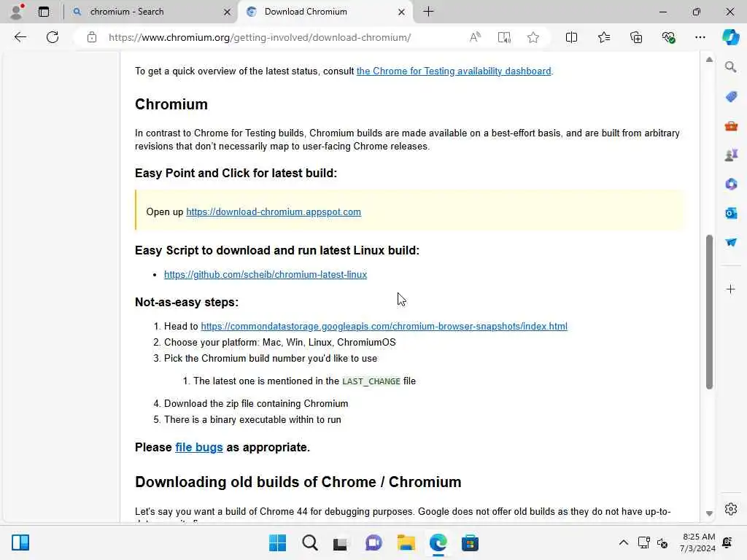Add this page to favorites star
The height and width of the screenshot is (560, 747).
click(x=533, y=37)
